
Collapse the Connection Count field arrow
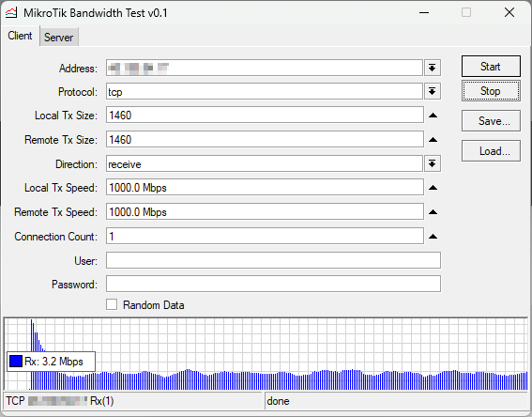[433, 237]
